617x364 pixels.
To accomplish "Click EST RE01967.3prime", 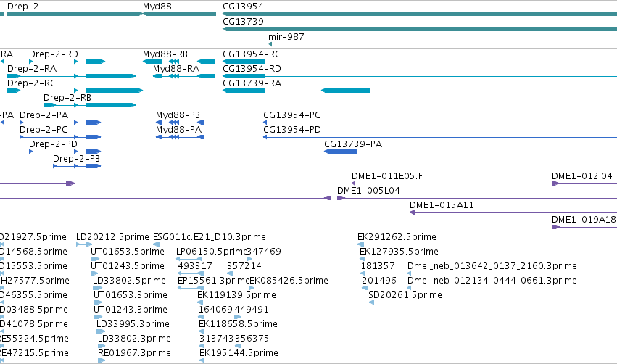I will [134, 353].
